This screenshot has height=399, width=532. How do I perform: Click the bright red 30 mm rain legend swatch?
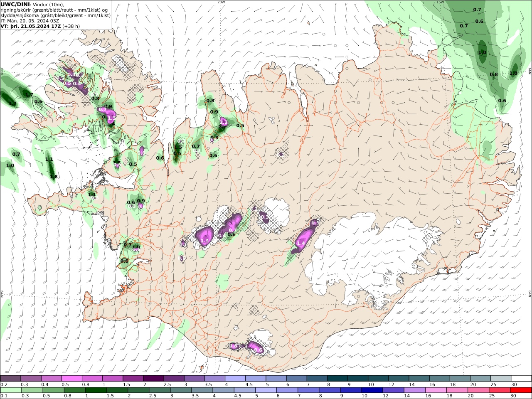point(520,390)
